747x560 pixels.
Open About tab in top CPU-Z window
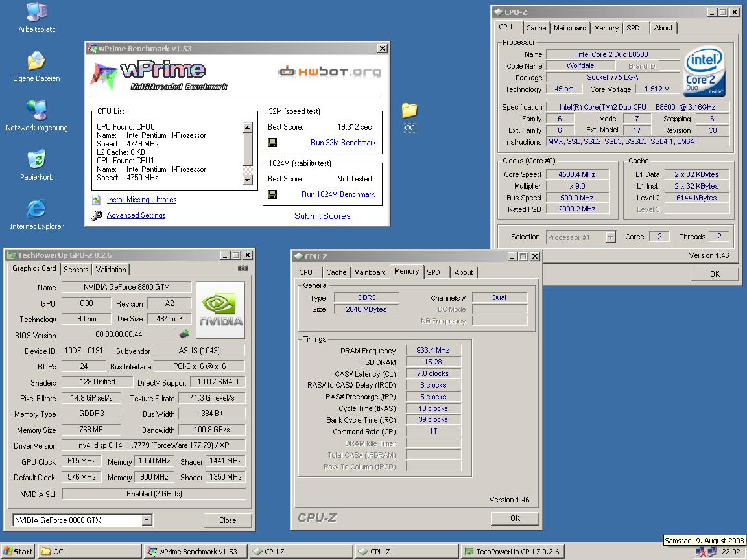click(x=663, y=28)
